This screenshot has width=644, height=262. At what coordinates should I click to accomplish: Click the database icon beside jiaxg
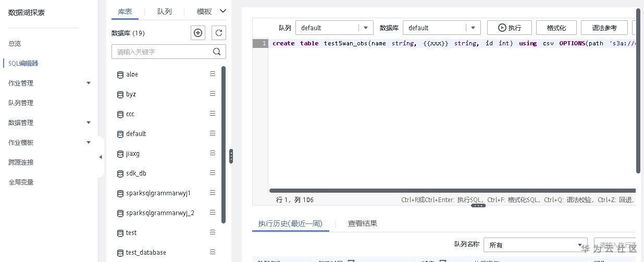[120, 154]
